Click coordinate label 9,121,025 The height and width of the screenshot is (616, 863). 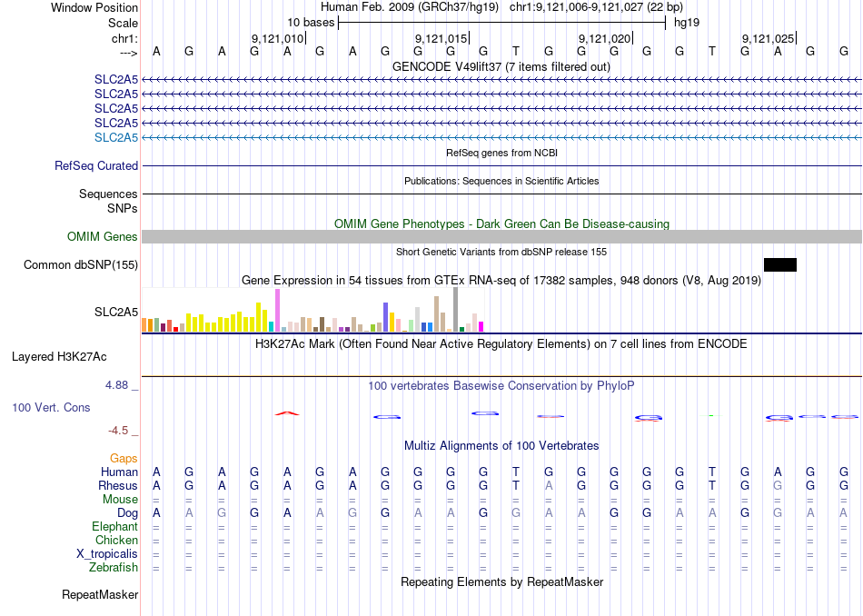tap(768, 38)
